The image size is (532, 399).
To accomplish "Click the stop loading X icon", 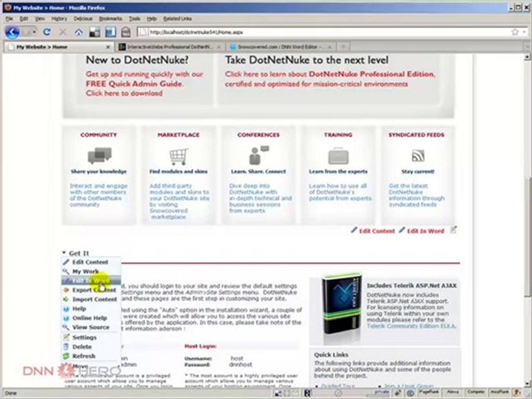I will click(x=63, y=32).
